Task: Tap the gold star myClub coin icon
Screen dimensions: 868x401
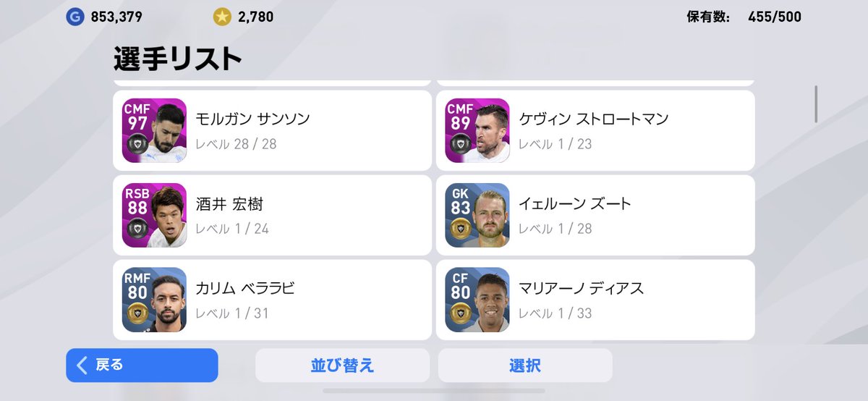Action: click(x=222, y=17)
